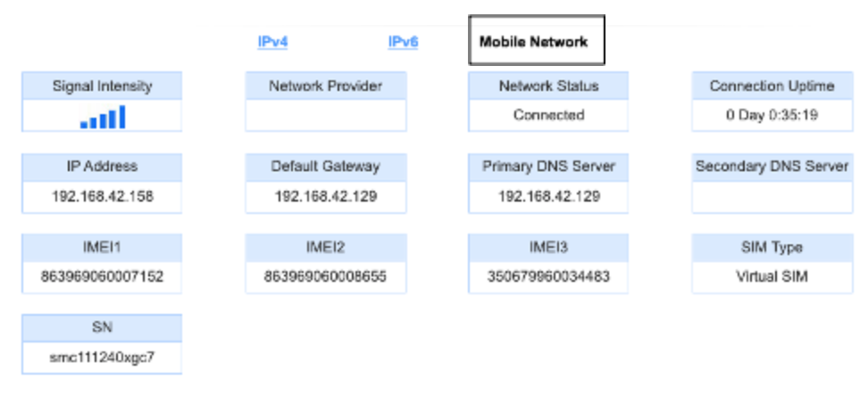868x396 pixels.
Task: Click the SIM Type Virtual SIM value
Action: click(x=772, y=276)
